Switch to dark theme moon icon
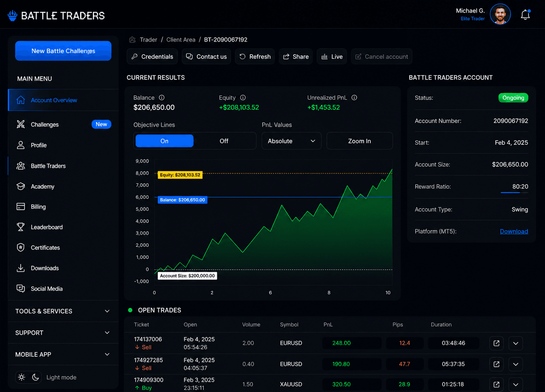Viewport: 545px width, 392px height. [x=35, y=377]
